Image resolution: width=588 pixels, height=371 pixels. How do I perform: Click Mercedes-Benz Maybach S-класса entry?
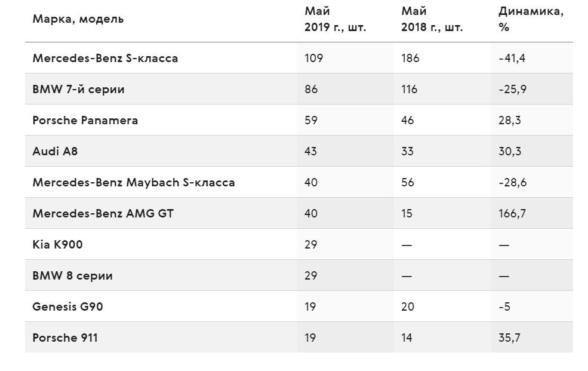134,182
